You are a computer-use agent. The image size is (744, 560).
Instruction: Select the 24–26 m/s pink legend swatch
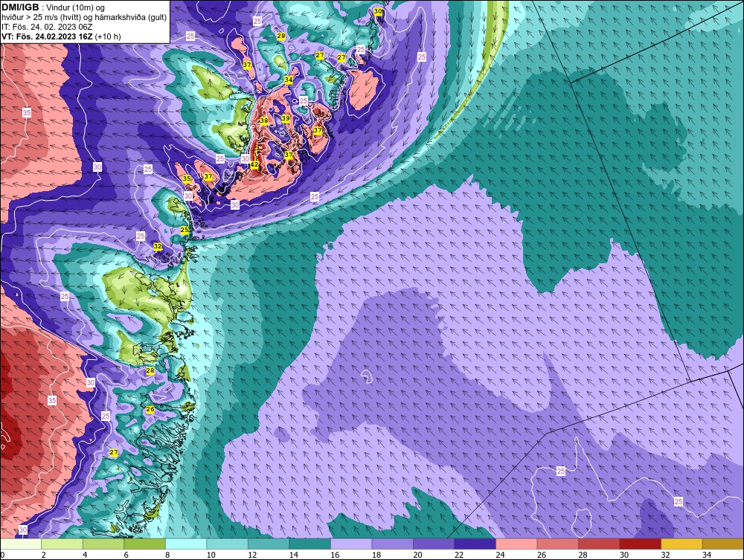coord(516,544)
